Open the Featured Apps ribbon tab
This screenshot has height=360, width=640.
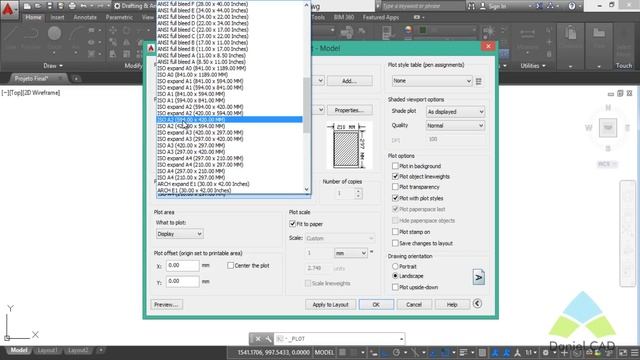point(381,18)
